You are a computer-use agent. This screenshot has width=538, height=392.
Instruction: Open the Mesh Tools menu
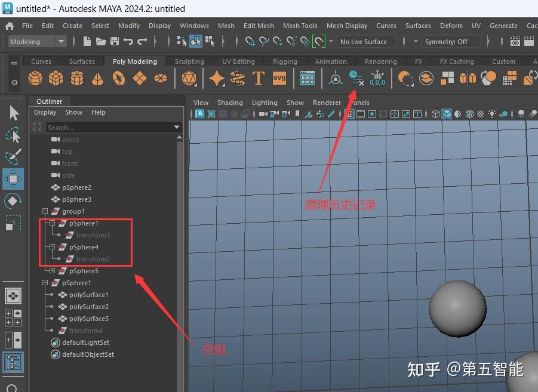click(x=300, y=26)
